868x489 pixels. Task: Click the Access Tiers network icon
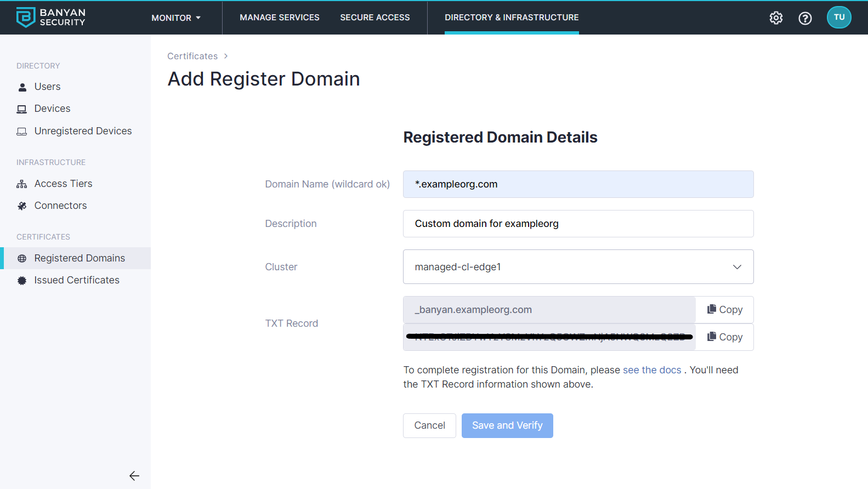click(22, 184)
